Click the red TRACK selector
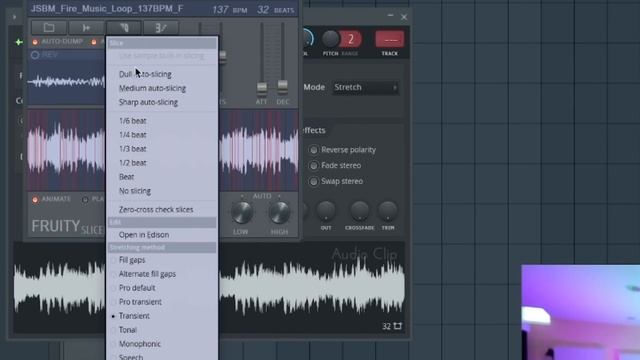The width and height of the screenshot is (640, 360). tap(390, 40)
